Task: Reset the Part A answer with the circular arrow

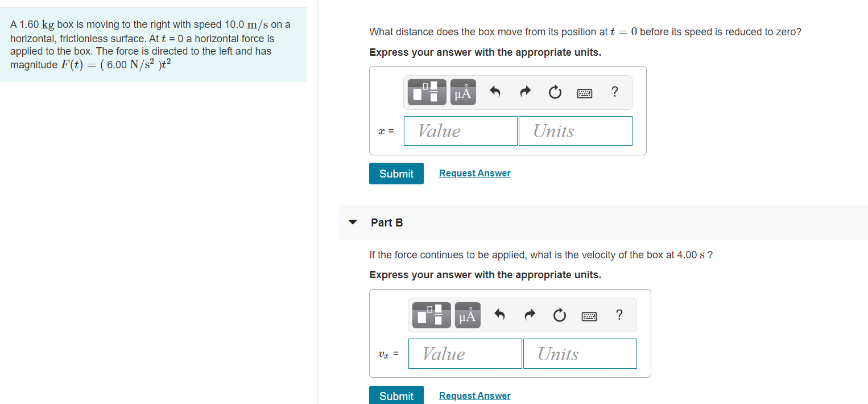Action: [555, 92]
